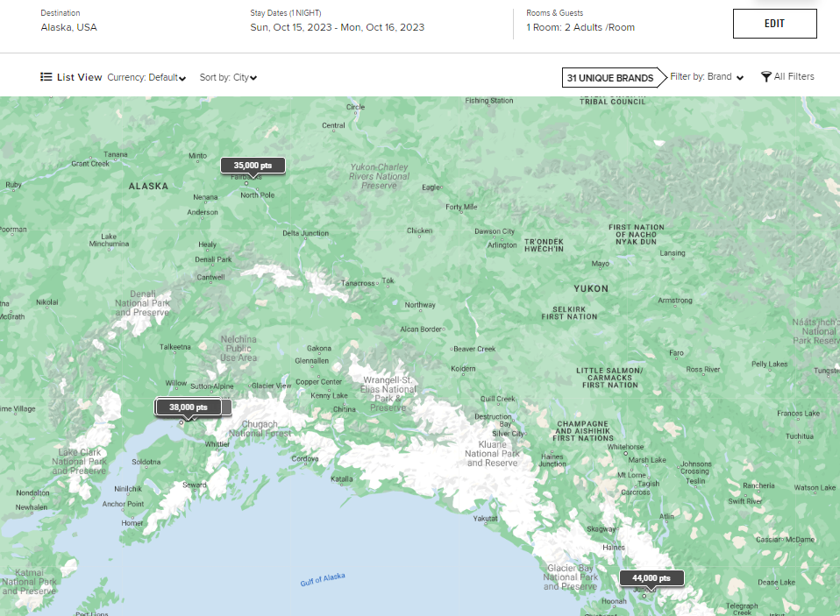This screenshot has width=840, height=616.
Task: Click Yukon-Charley Rivers National Preserve label
Action: pyautogui.click(x=379, y=175)
